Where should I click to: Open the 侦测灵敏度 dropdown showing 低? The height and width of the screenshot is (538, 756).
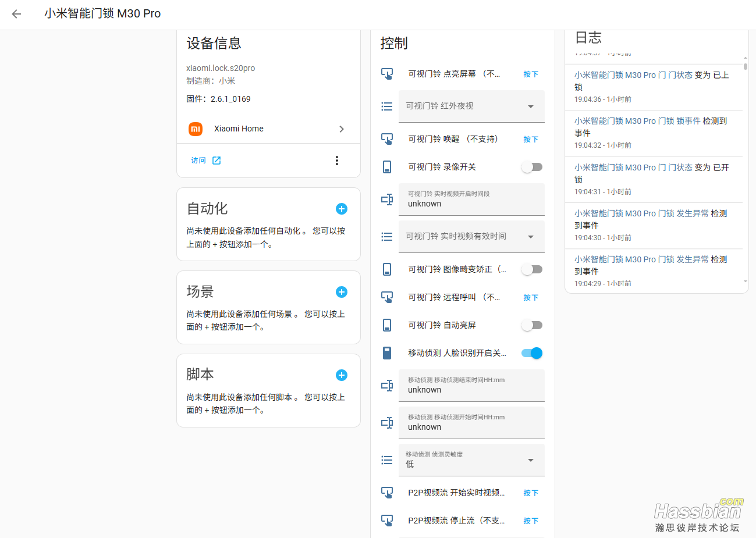(x=471, y=460)
